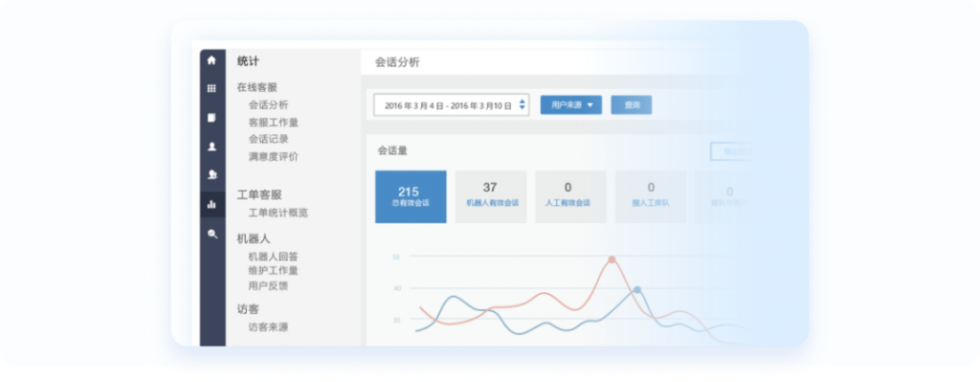Click the red line peak data point
Viewport: 980px width, 382px height.
coord(612,259)
